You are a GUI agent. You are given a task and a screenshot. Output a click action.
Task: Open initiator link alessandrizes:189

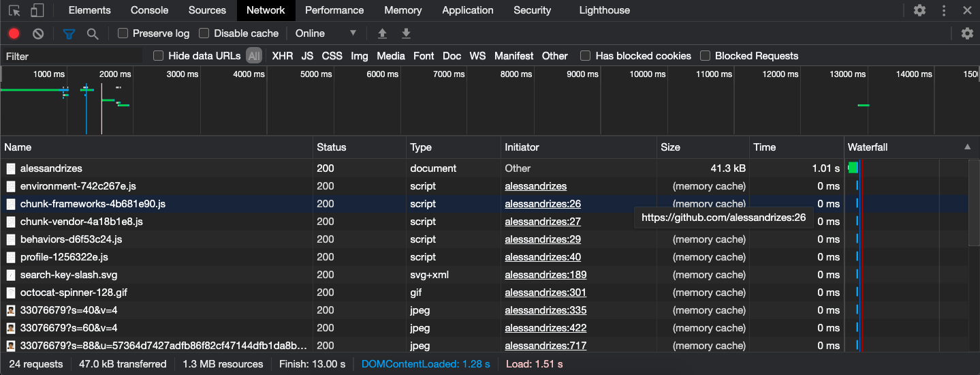(x=546, y=275)
